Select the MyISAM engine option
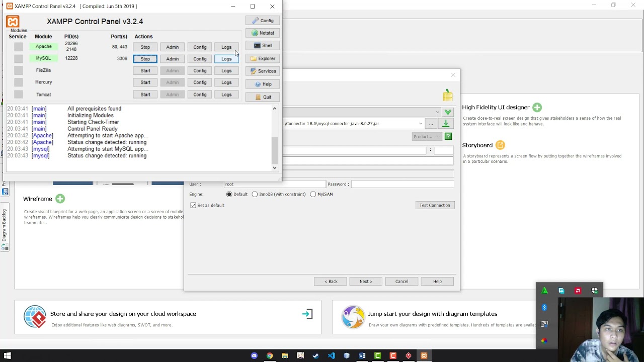This screenshot has width=644, height=362. [x=313, y=194]
